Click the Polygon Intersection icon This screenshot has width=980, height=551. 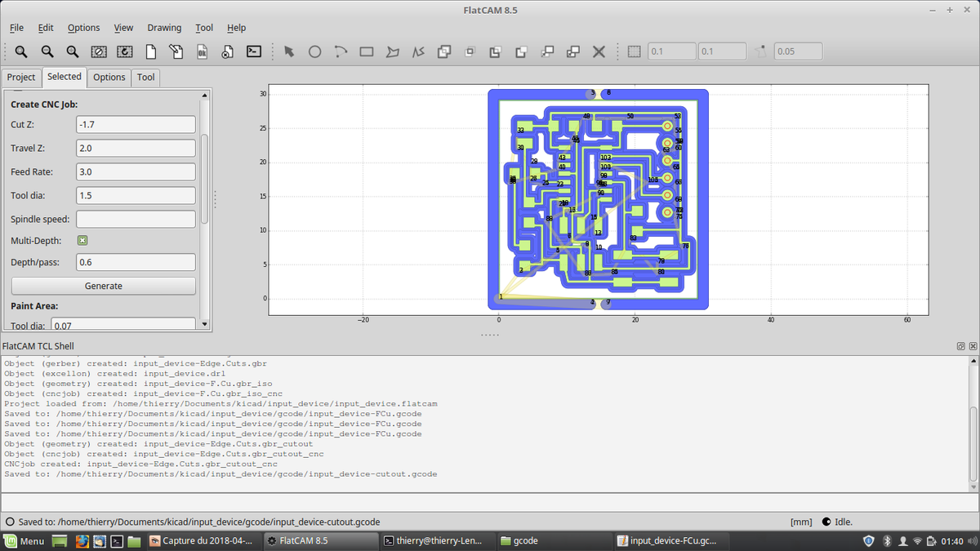tap(470, 51)
